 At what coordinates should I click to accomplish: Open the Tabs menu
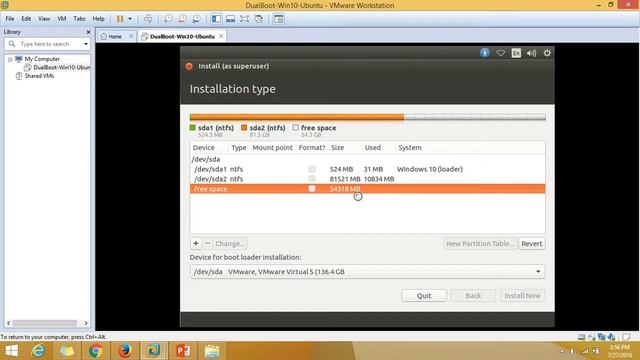79,19
